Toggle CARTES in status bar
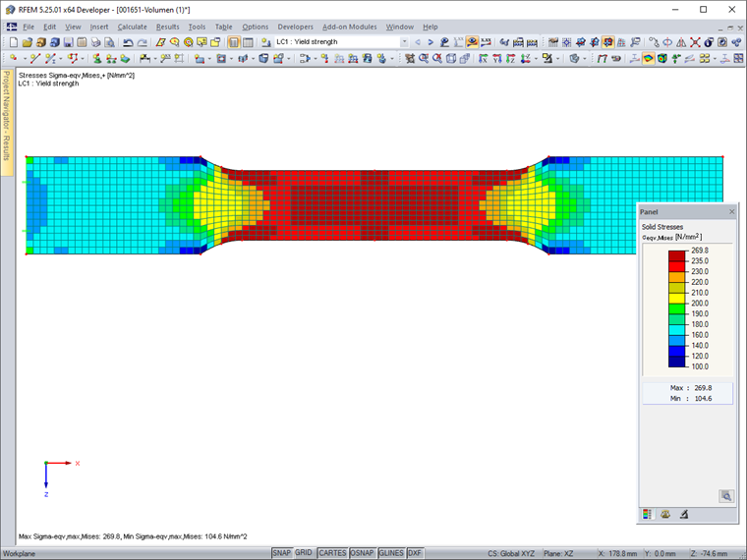 pos(332,553)
